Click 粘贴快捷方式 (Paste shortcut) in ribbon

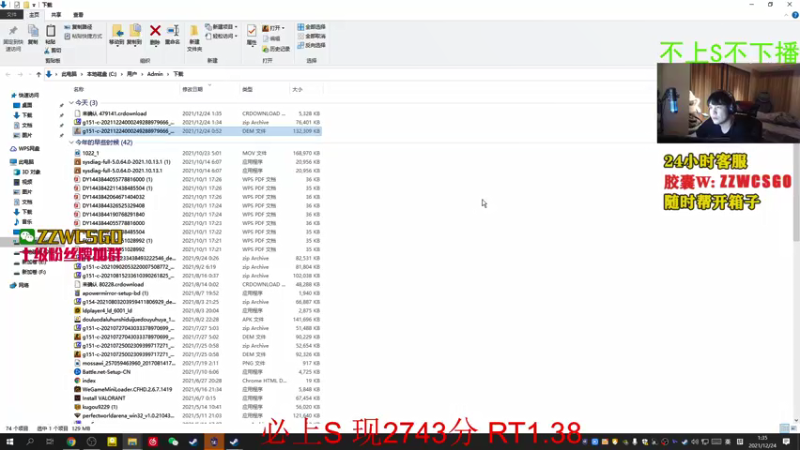(83, 36)
